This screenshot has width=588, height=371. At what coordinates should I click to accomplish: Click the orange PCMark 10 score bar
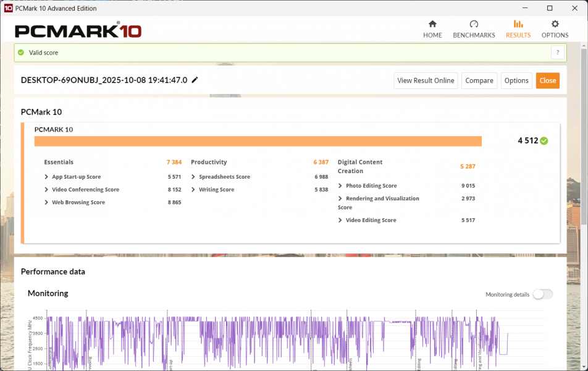(x=258, y=142)
